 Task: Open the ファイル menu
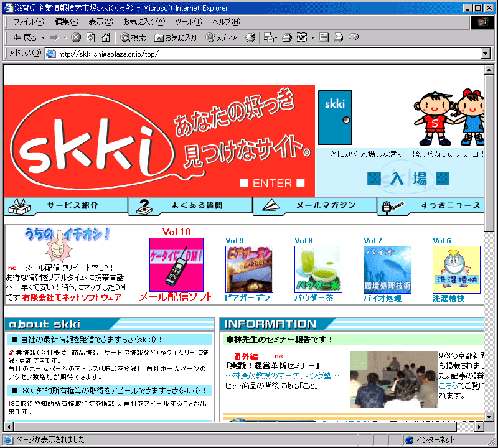29,22
